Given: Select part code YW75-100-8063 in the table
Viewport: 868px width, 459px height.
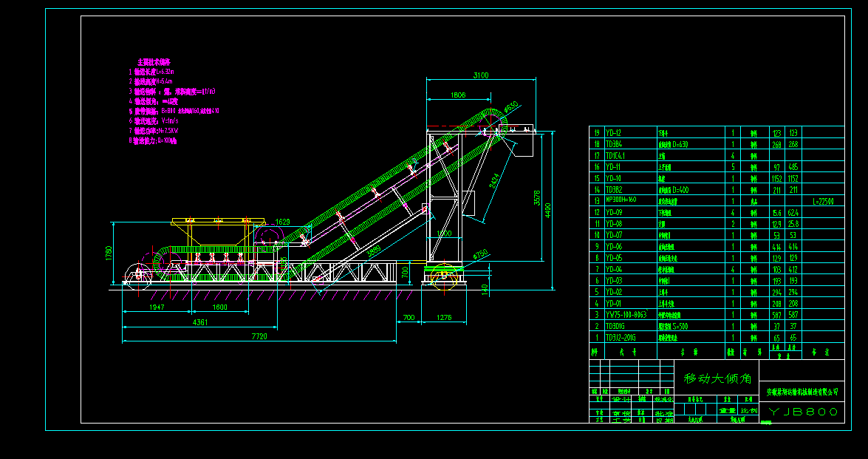Looking at the screenshot, I should [624, 314].
